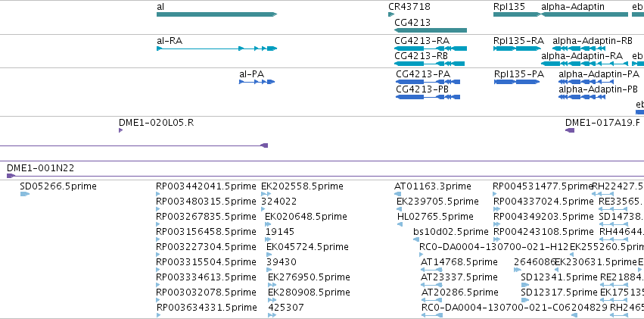Image resolution: width=644 pixels, height=319 pixels.
Task: Select the CG4213-PB coding sequence
Action: click(428, 97)
